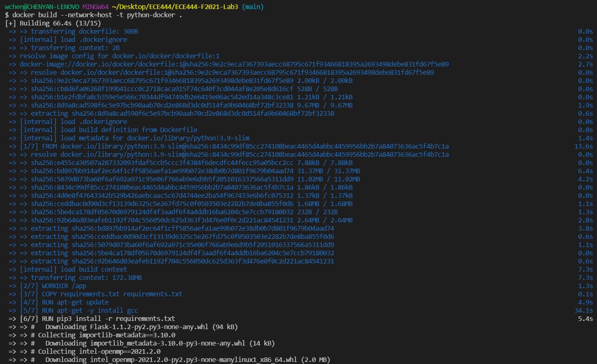Click the Downloading Flask-1.1.2 wheel line

123,327
